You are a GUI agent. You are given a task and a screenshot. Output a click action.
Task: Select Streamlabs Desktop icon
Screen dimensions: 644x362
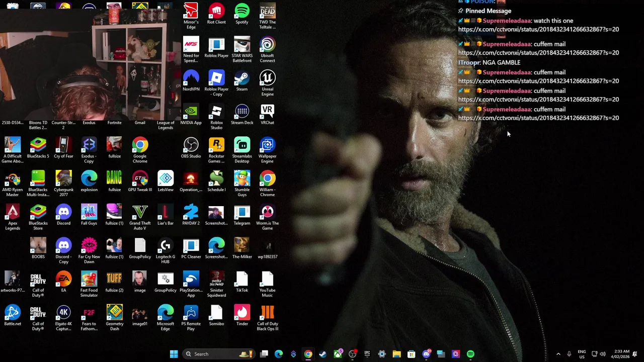(x=242, y=150)
